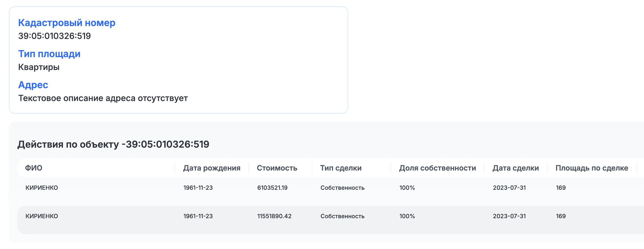Click the Стоимость column header
644x249 pixels.
[x=277, y=168]
